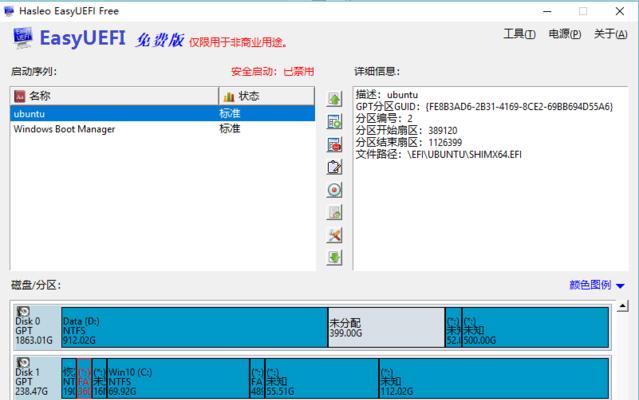Click the one-time boot red dot icon
Screen dimensions: 639x400
pos(334,190)
